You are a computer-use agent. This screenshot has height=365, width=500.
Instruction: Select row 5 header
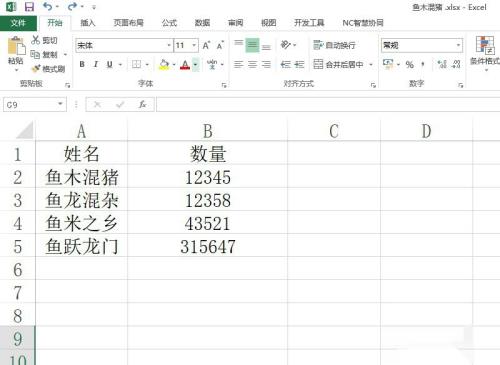click(x=18, y=247)
